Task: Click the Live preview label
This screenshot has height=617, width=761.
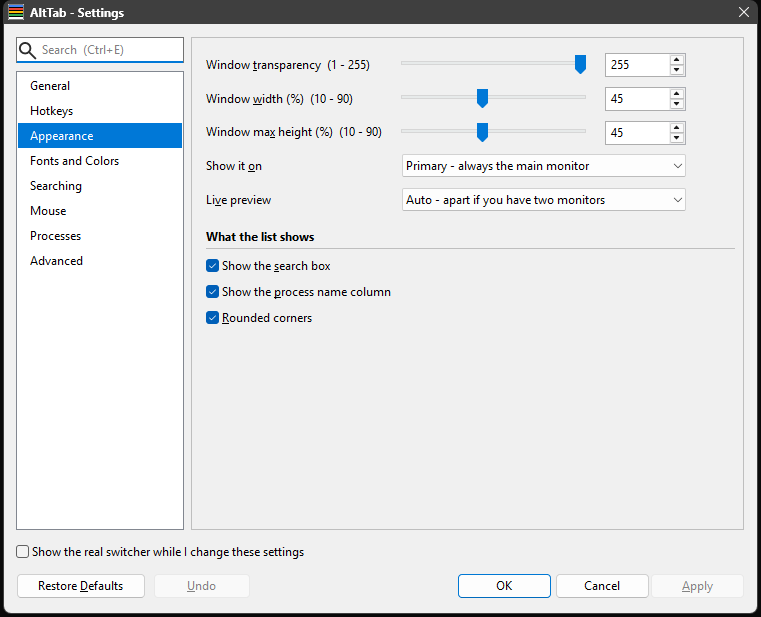Action: tap(238, 200)
